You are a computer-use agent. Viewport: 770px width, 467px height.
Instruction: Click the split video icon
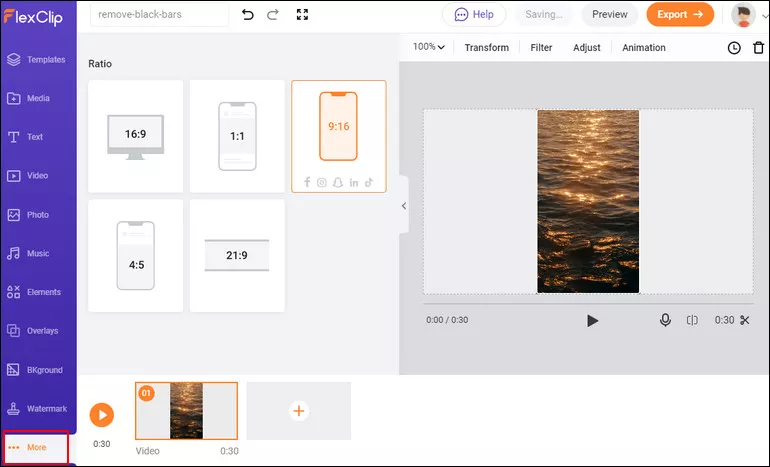(x=692, y=320)
